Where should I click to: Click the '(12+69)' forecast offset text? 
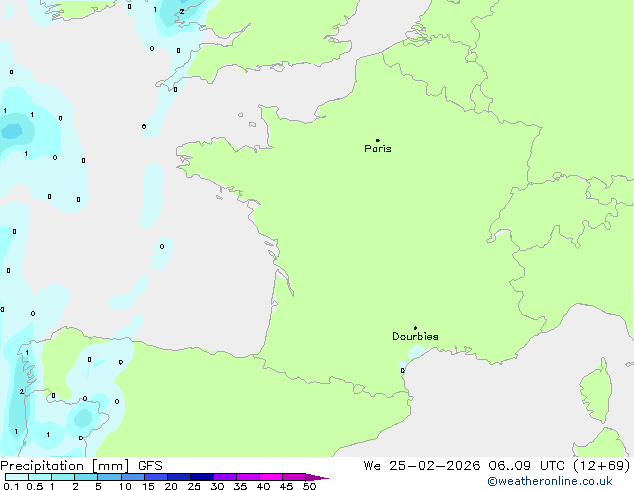pos(602,466)
